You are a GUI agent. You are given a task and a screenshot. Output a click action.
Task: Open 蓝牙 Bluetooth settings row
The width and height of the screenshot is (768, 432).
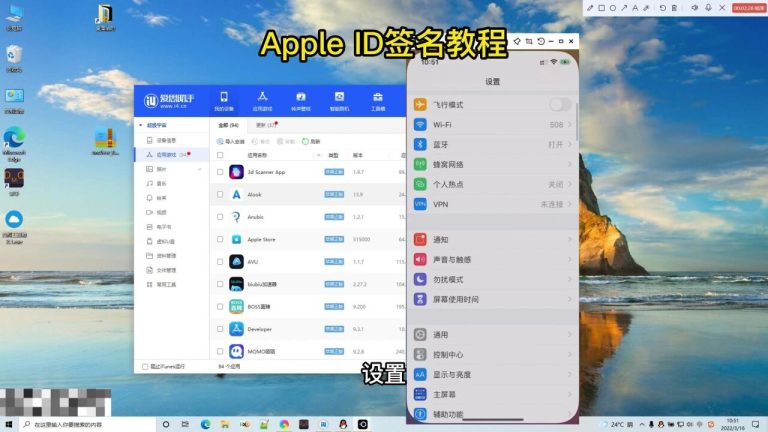(493, 144)
